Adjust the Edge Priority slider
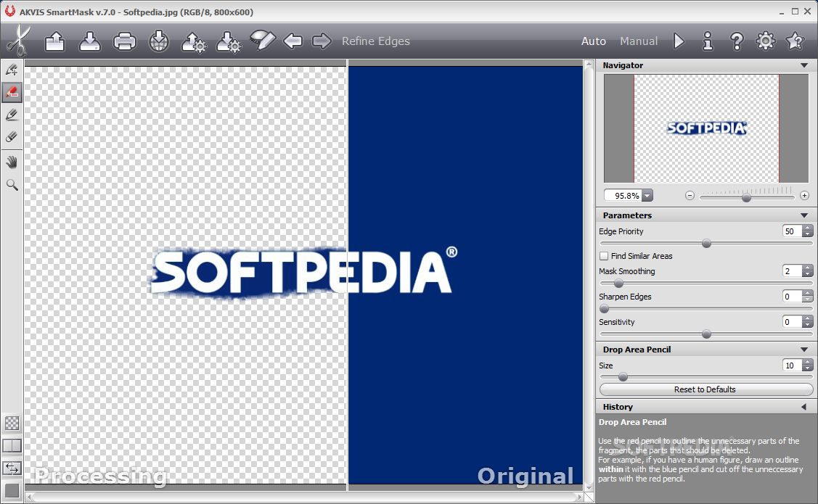This screenshot has width=818, height=504. click(706, 244)
